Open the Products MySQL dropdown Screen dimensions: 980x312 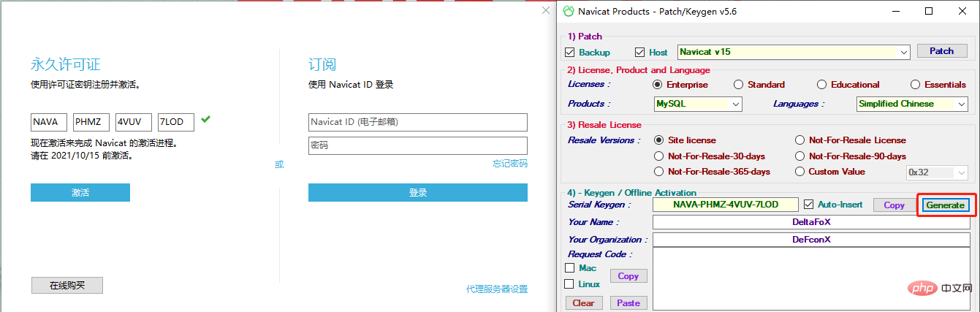(697, 104)
